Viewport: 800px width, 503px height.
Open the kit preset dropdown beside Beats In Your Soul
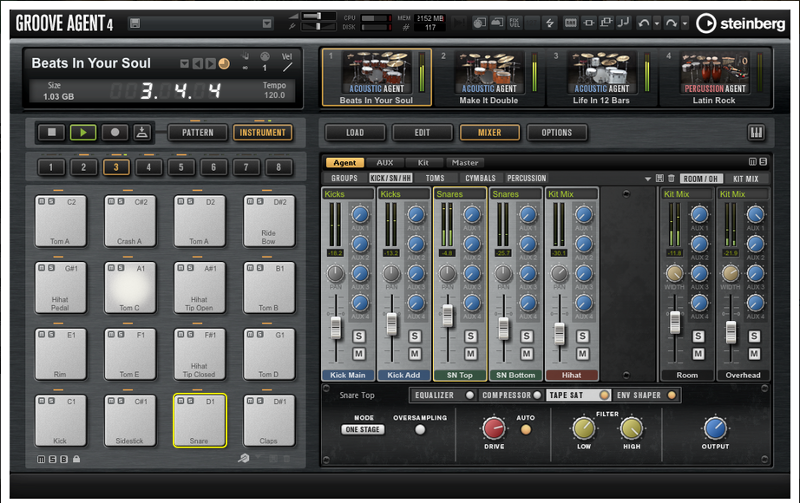pos(184,64)
